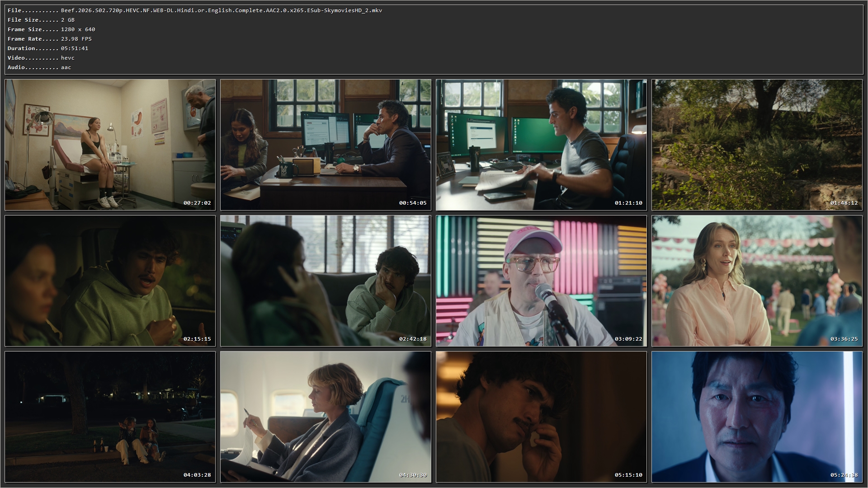Click the Frame Size value 1280 x 640
This screenshot has width=868, height=488.
[x=78, y=29]
